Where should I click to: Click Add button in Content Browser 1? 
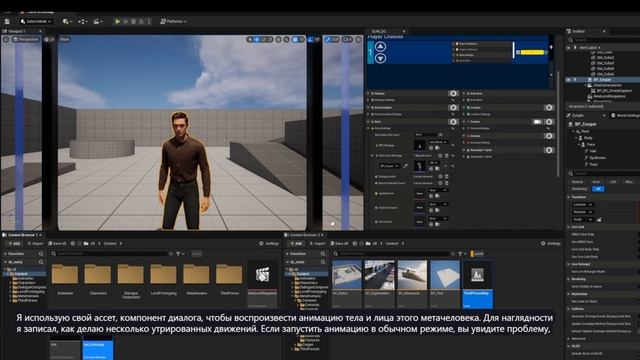pyautogui.click(x=14, y=243)
